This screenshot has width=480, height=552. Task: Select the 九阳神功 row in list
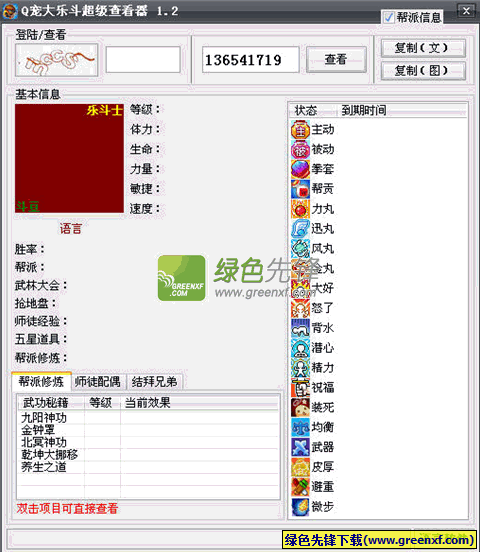[148, 418]
